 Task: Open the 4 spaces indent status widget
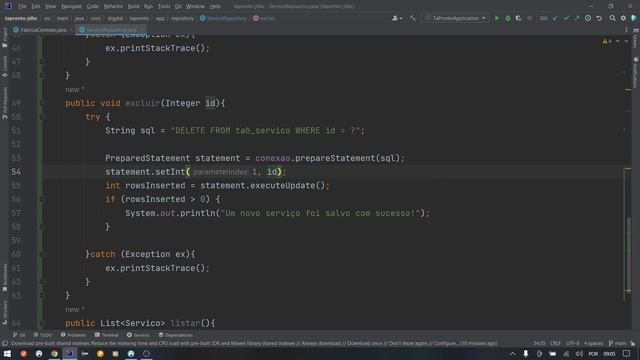coord(593,343)
